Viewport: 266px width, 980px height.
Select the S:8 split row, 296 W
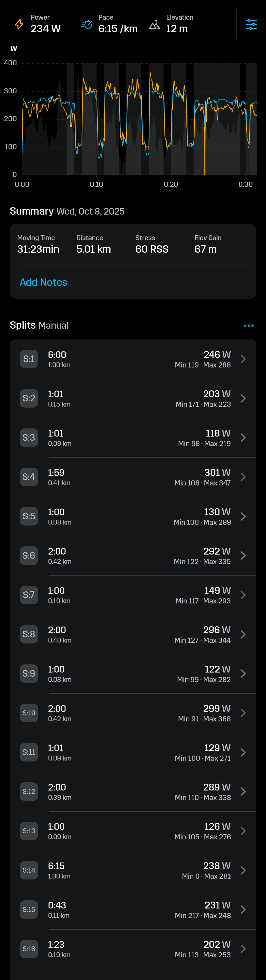[133, 634]
